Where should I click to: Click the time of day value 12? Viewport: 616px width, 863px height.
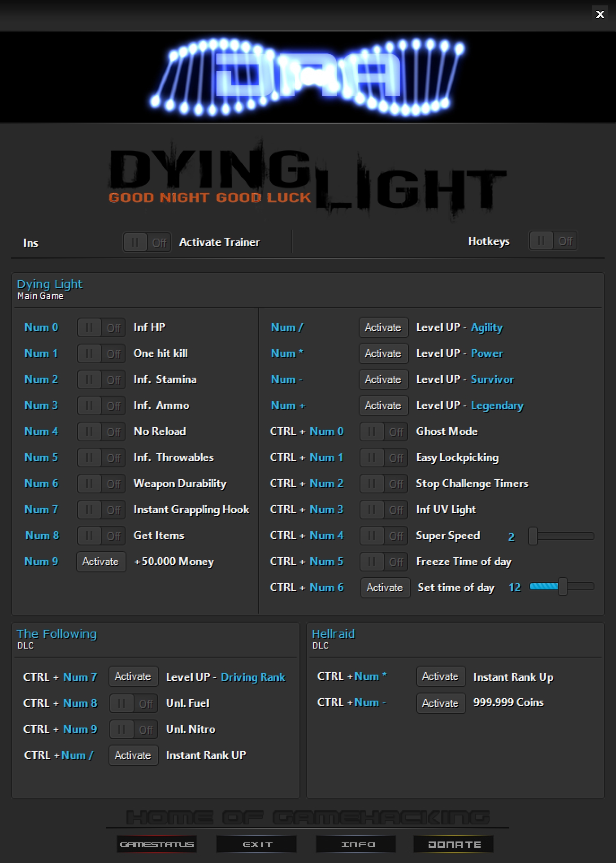515,587
